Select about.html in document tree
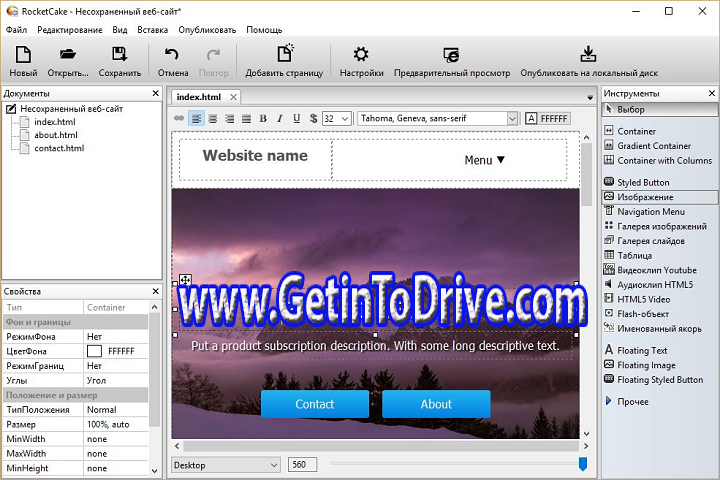This screenshot has width=720, height=480. (56, 135)
